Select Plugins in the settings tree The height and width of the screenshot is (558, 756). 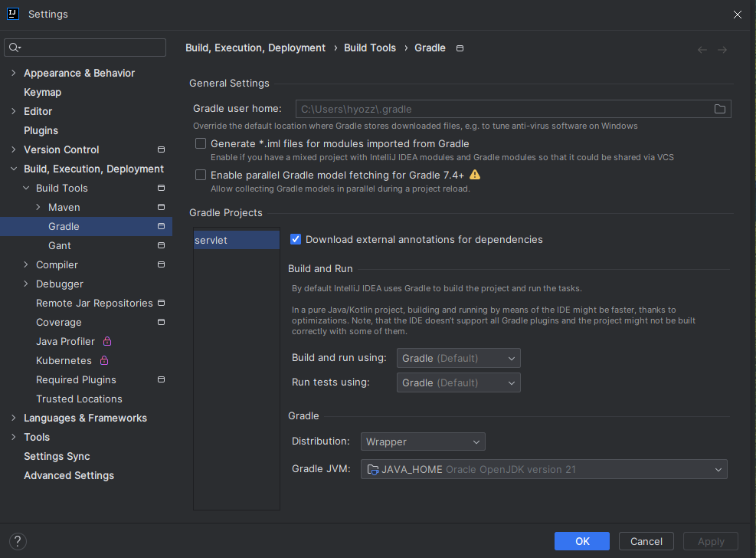click(41, 130)
